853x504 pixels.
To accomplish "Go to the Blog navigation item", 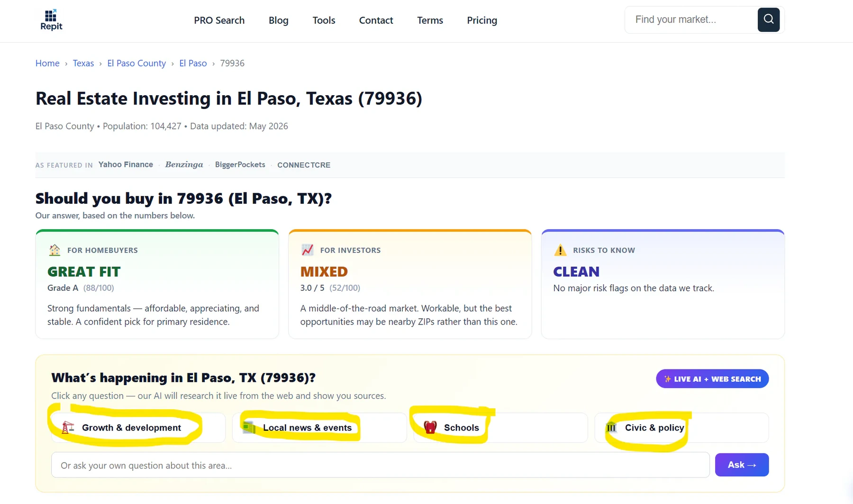I will point(279,20).
